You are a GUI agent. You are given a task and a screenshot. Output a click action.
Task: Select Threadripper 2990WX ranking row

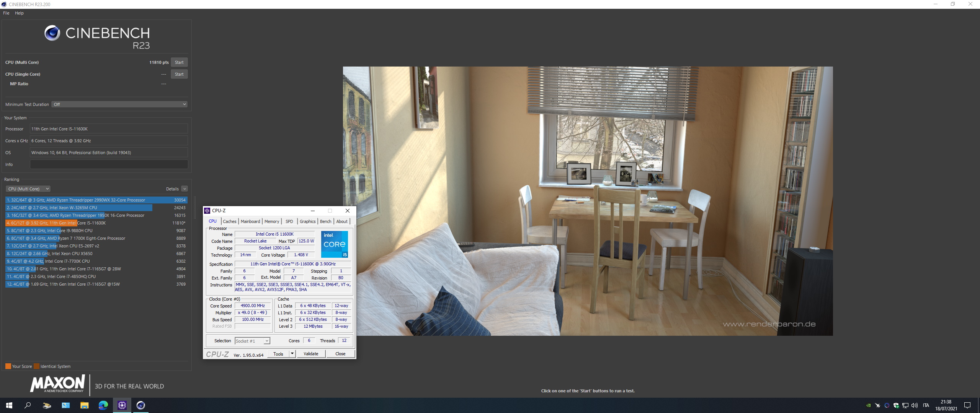[x=96, y=200]
